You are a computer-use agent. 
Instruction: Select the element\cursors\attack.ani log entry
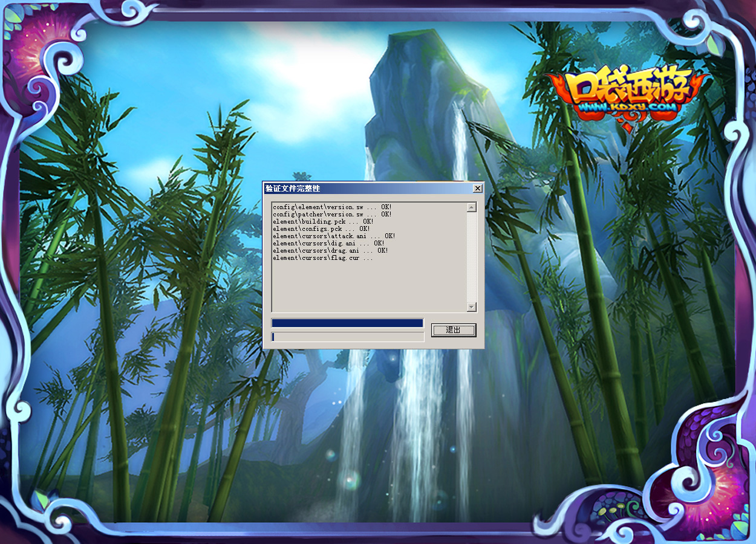[333, 236]
